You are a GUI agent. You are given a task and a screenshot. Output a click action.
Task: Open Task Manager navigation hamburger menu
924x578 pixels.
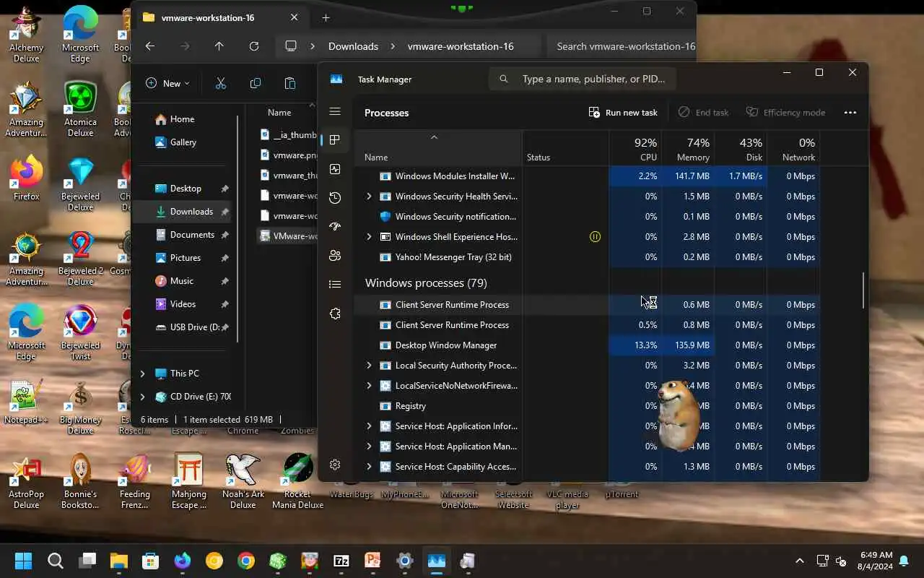tap(335, 111)
